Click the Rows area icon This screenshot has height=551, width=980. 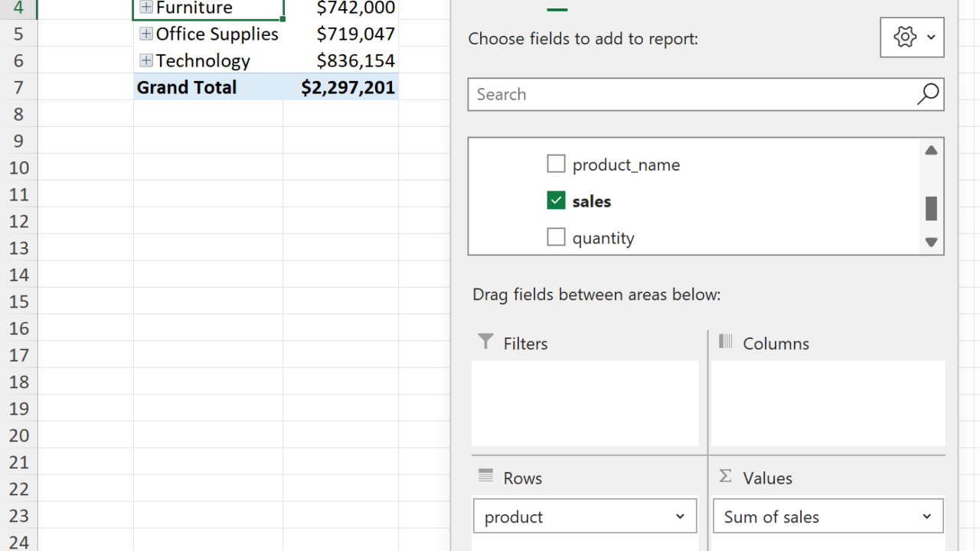(485, 476)
